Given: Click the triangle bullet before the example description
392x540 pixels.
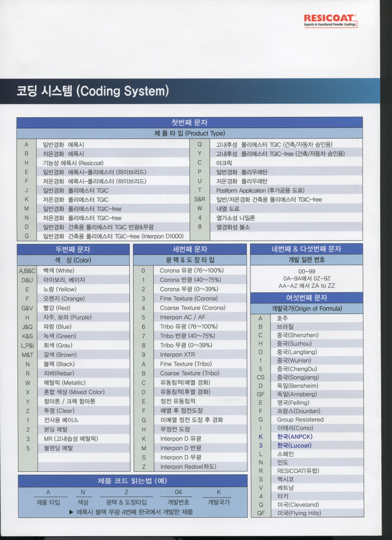Looking at the screenshot, I should tap(71, 512).
